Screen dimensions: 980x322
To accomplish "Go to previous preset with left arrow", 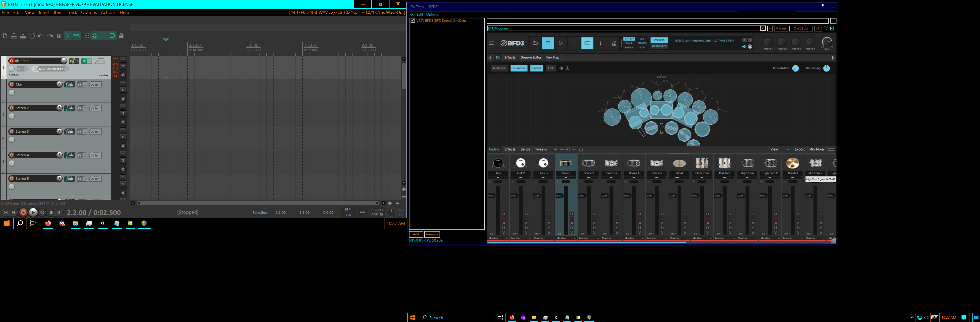I will coord(744,40).
